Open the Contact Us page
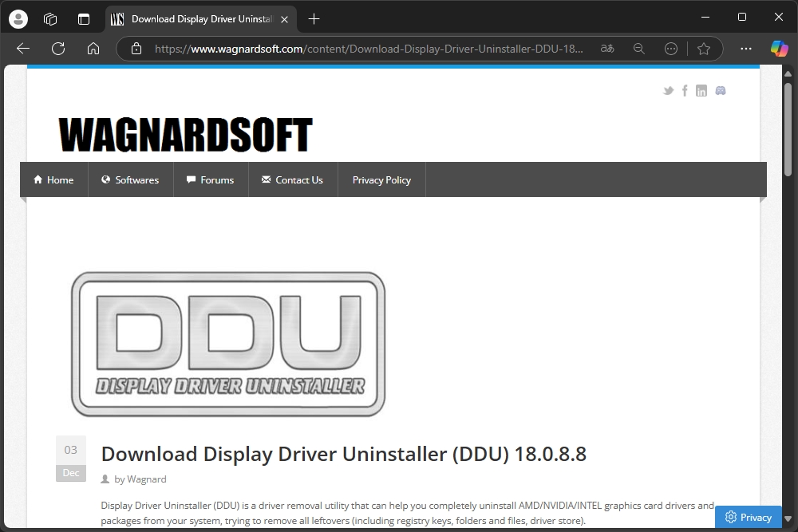The width and height of the screenshot is (798, 532). (x=293, y=180)
